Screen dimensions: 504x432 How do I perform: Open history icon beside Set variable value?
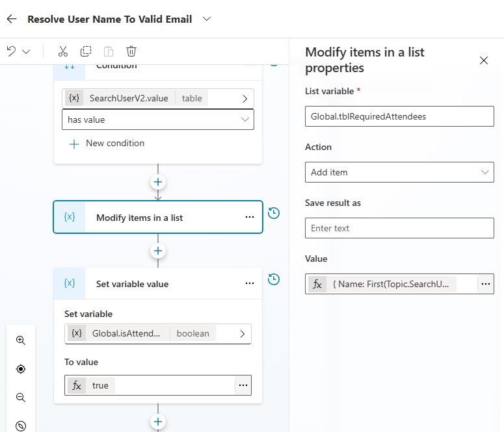(x=274, y=279)
